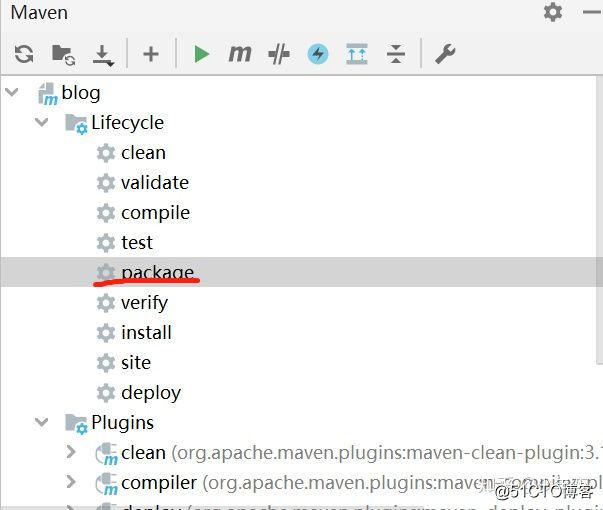603x510 pixels.
Task: Generate sources and update folders icon
Action: (63, 55)
